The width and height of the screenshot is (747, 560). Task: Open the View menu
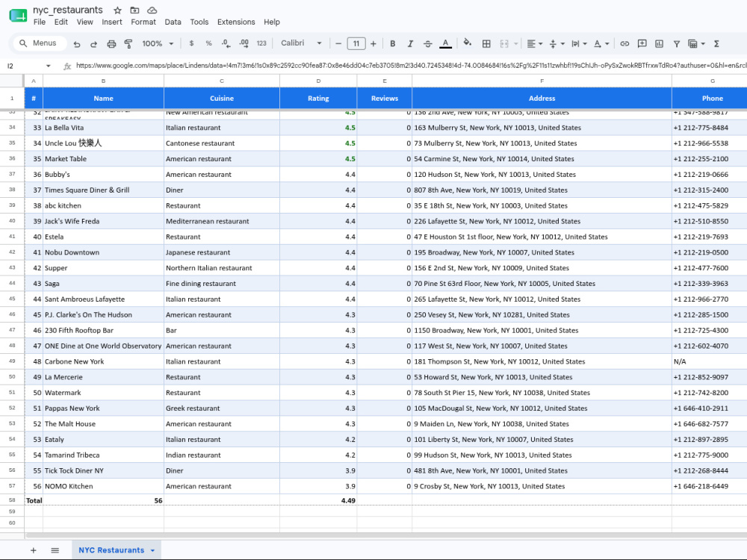pos(85,22)
